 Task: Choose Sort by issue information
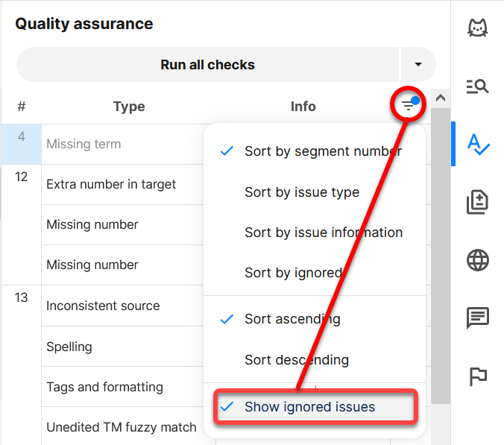click(x=323, y=233)
